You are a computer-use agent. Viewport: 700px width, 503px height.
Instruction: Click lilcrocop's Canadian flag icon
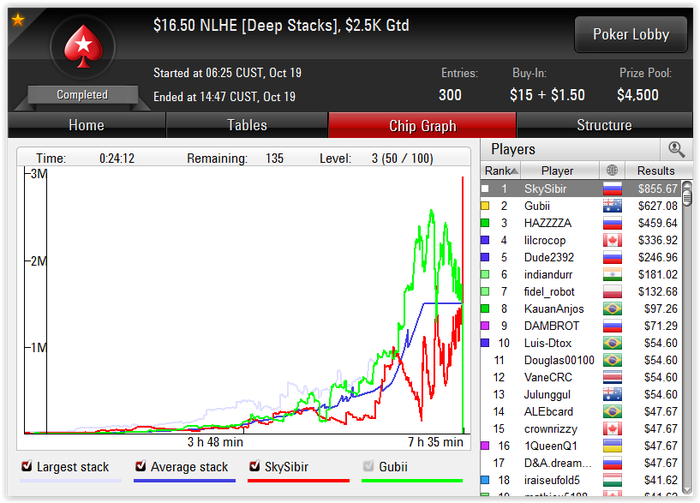[x=612, y=240]
